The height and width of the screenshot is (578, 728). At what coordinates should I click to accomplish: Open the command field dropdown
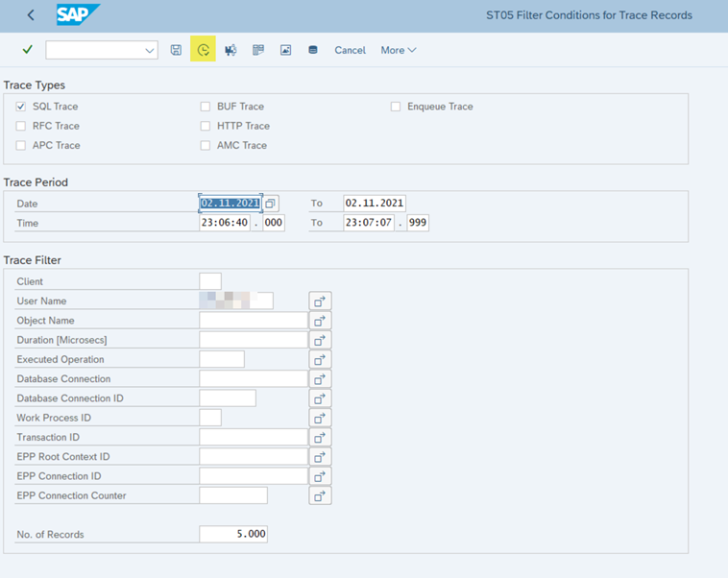click(150, 50)
